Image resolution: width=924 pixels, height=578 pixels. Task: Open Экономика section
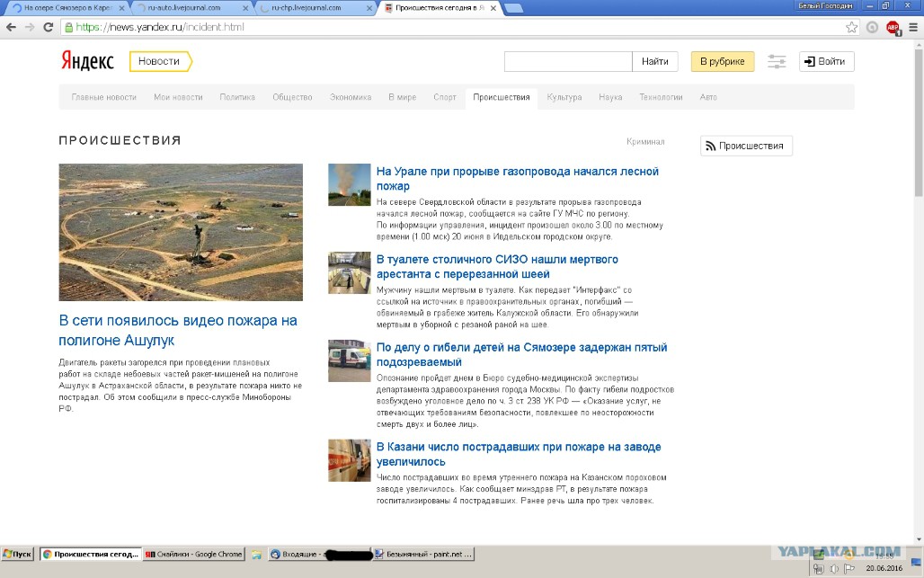click(351, 97)
